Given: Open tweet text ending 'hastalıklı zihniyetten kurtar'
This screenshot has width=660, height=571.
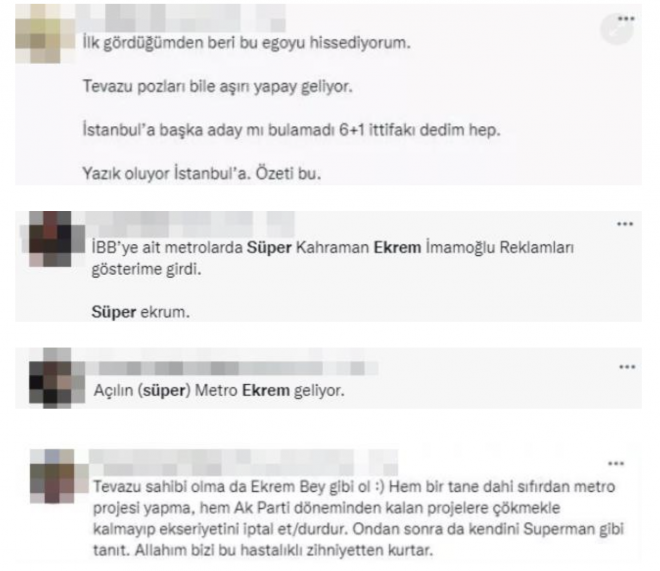Looking at the screenshot, I should point(358,518).
